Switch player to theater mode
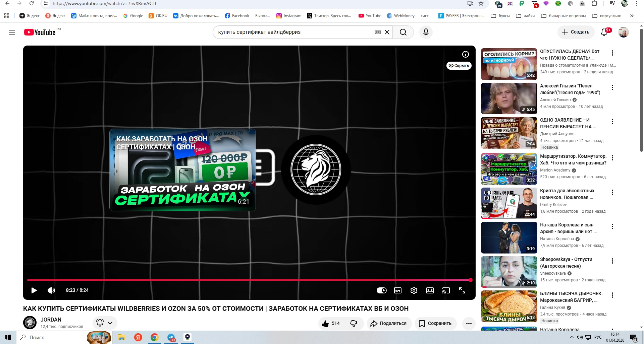 tap(430, 290)
